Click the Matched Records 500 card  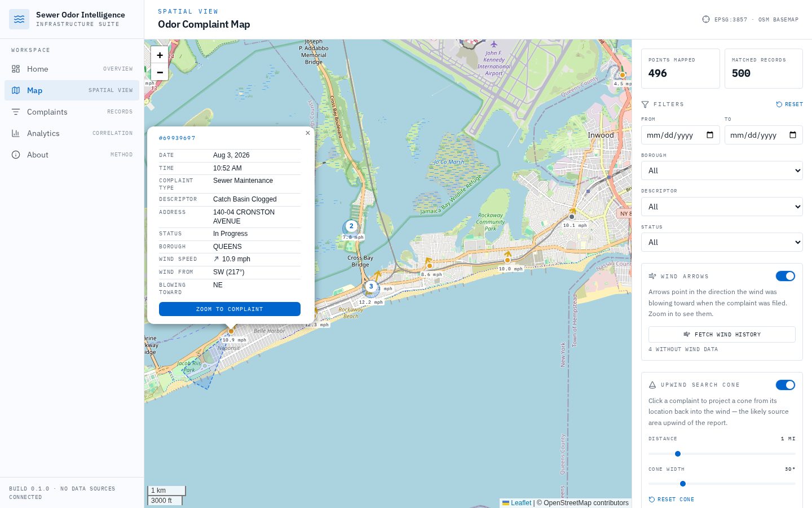click(x=764, y=68)
